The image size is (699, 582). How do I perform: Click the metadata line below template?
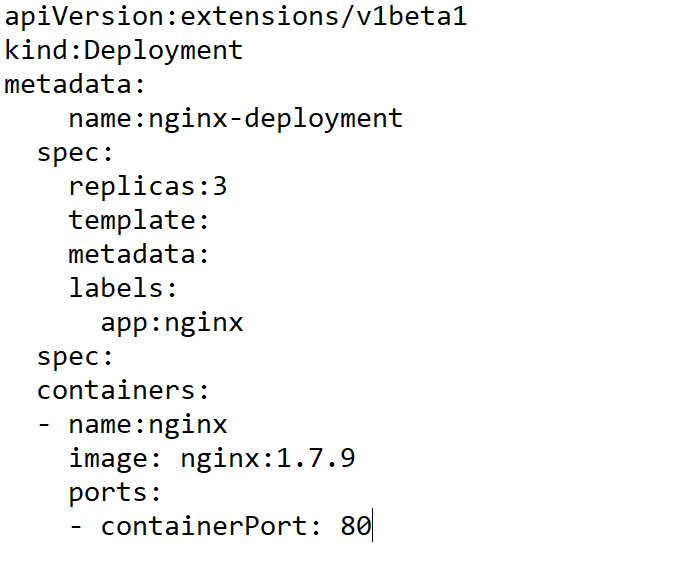point(139,255)
